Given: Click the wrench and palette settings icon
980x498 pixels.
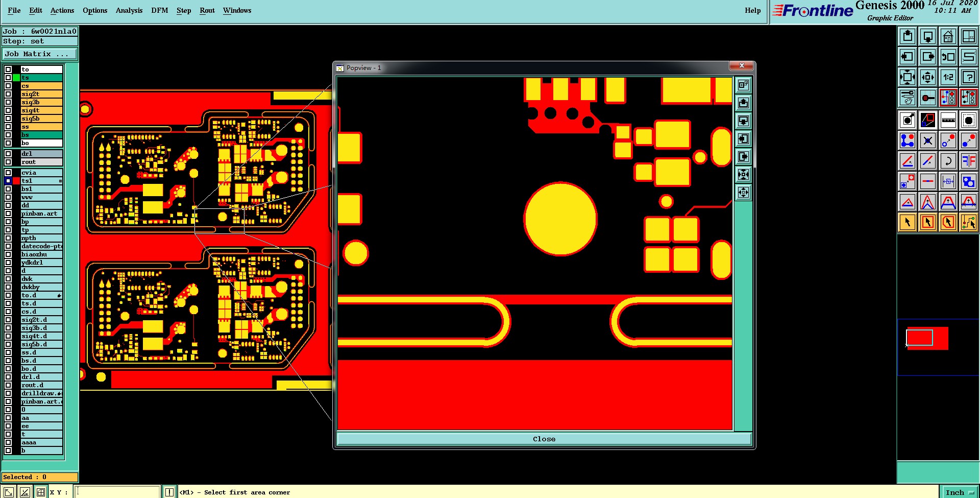Looking at the screenshot, I should (x=908, y=97).
